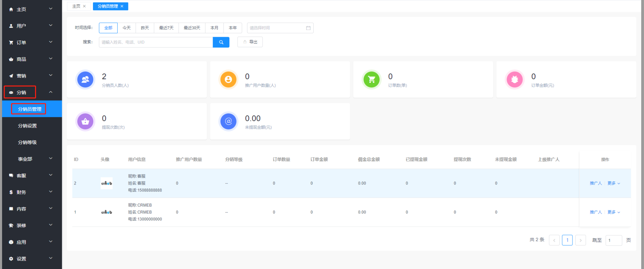Expand the 订单 sidebar menu
Viewport: 644px width, 269px height.
[x=31, y=43]
